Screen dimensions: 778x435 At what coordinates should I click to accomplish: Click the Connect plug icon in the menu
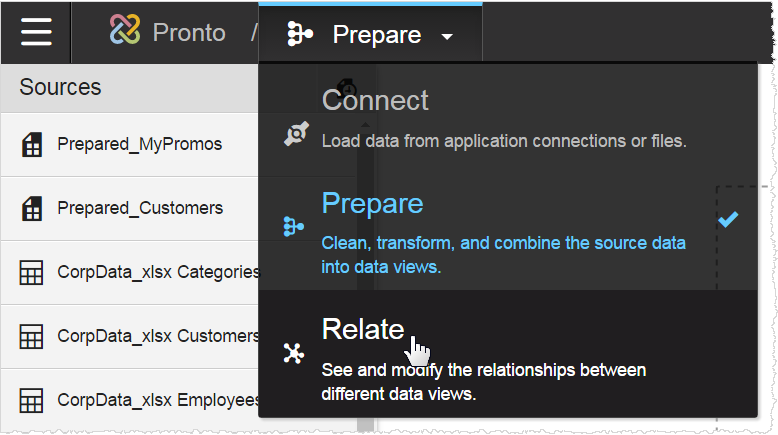pyautogui.click(x=293, y=135)
